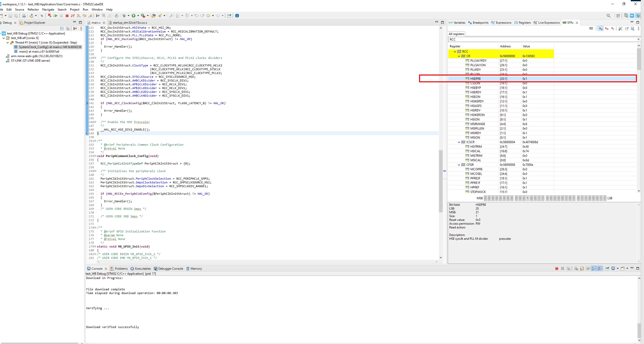Click the RD read register button
This screenshot has height=344, width=644.
pos(591,28)
